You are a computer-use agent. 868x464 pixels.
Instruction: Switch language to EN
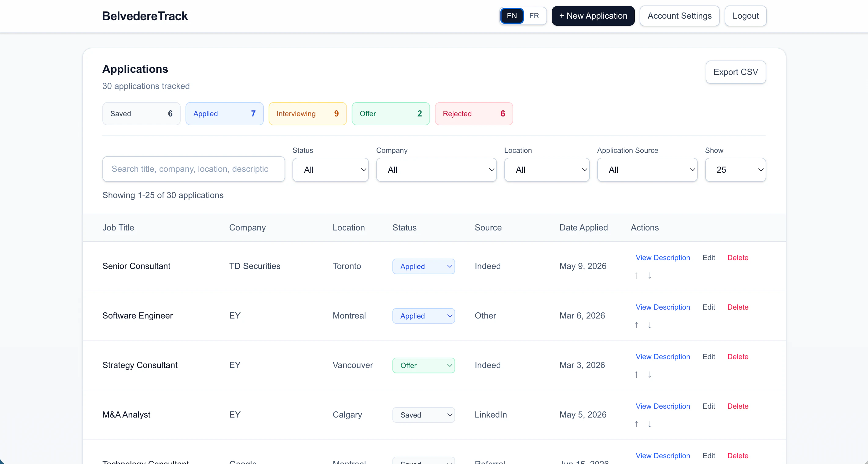tap(512, 16)
